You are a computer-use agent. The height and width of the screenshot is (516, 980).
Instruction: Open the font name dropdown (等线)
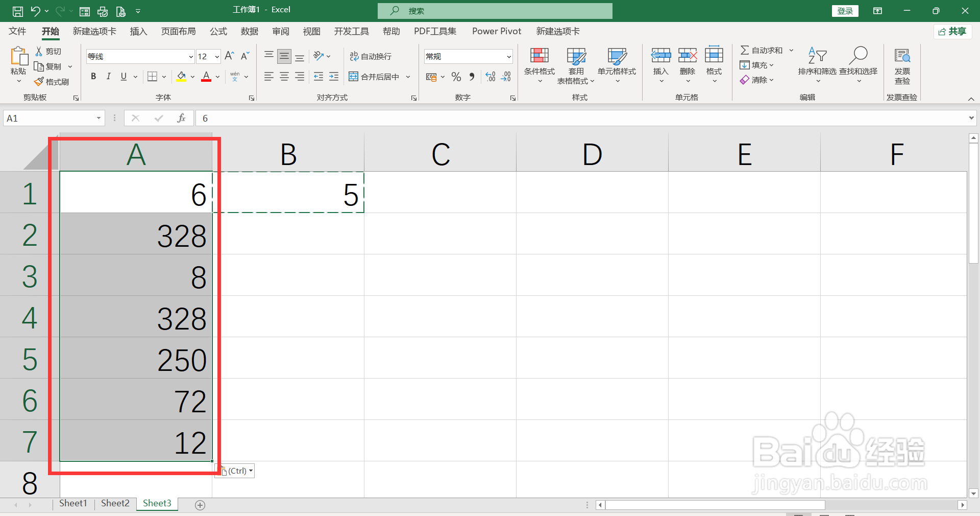(x=191, y=57)
